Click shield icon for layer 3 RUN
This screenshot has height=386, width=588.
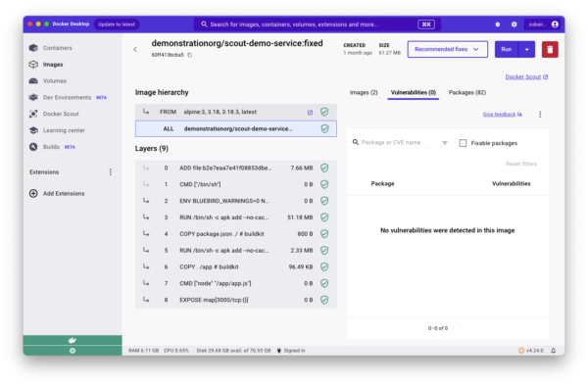(324, 217)
